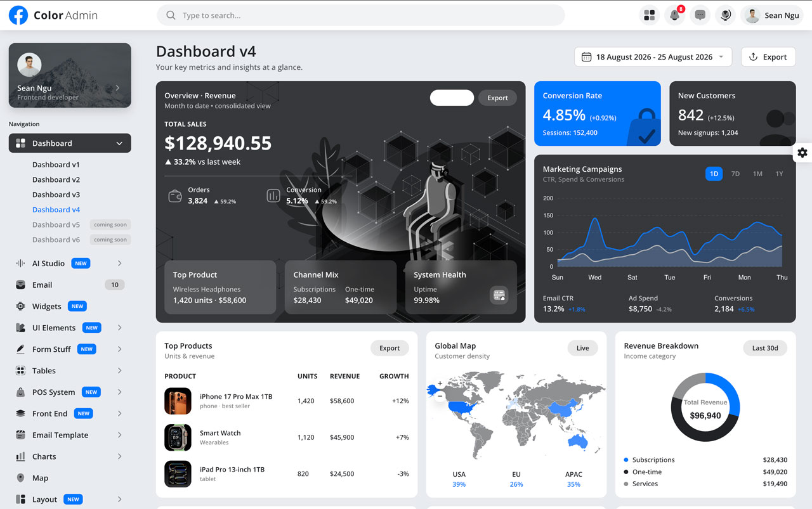Open the chat messages icon in header
The height and width of the screenshot is (509, 812).
[x=700, y=15]
